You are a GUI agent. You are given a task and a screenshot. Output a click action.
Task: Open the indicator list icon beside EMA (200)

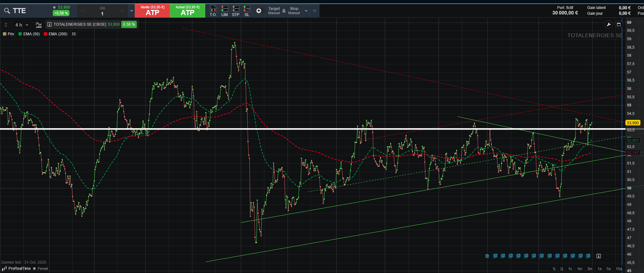point(74,34)
